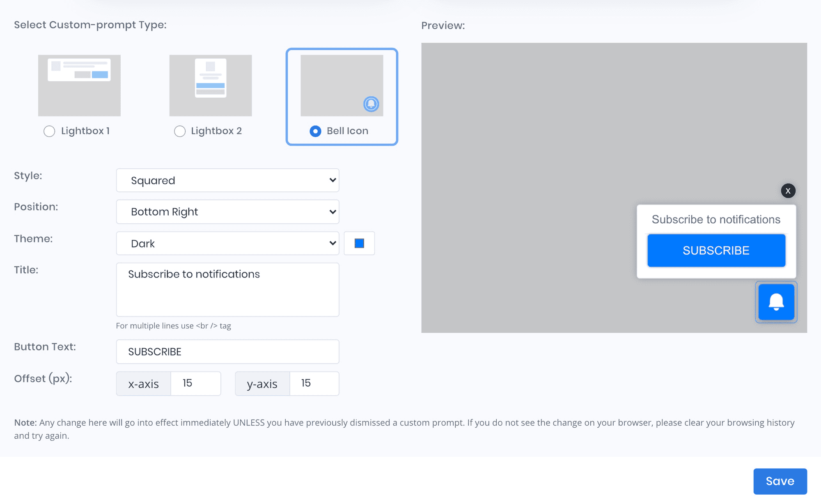Click the Subscribe to notifications title in preview
The image size is (821, 504).
pyautogui.click(x=716, y=220)
